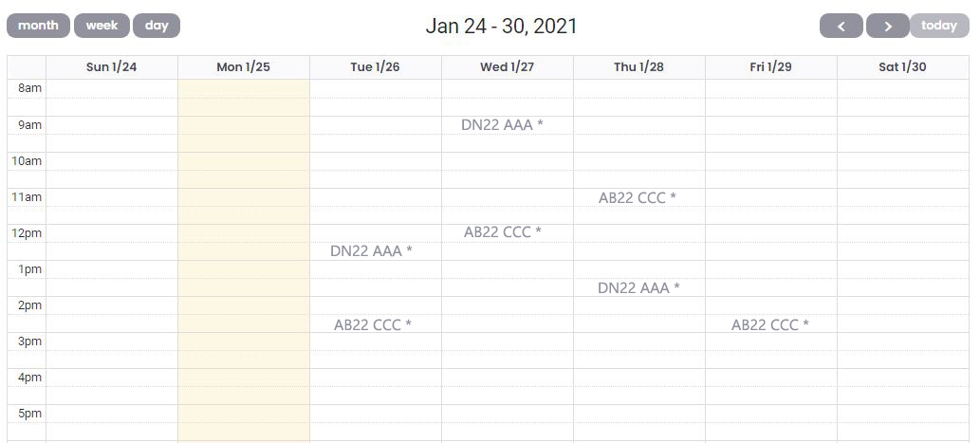Select the Sun 1/24 column header
The image size is (980, 443).
pos(111,67)
